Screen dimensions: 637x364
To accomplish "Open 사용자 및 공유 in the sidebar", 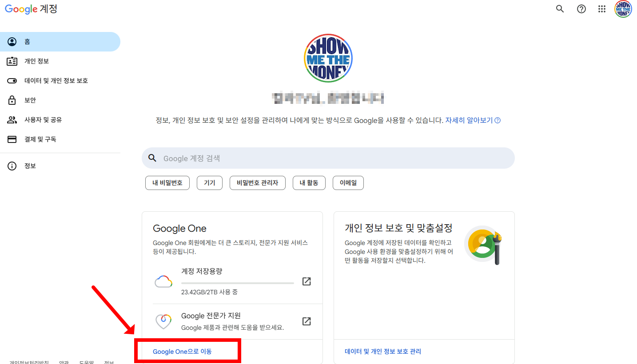I will point(60,120).
